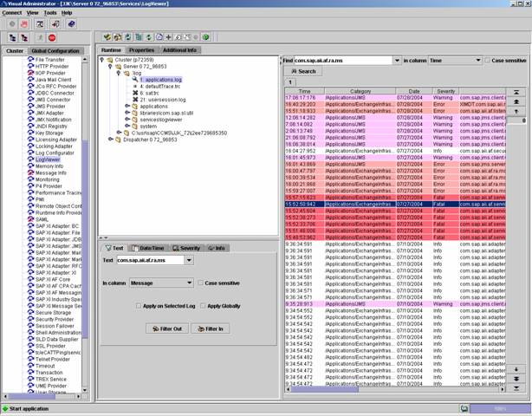Click the single up arrow record button

[516, 111]
